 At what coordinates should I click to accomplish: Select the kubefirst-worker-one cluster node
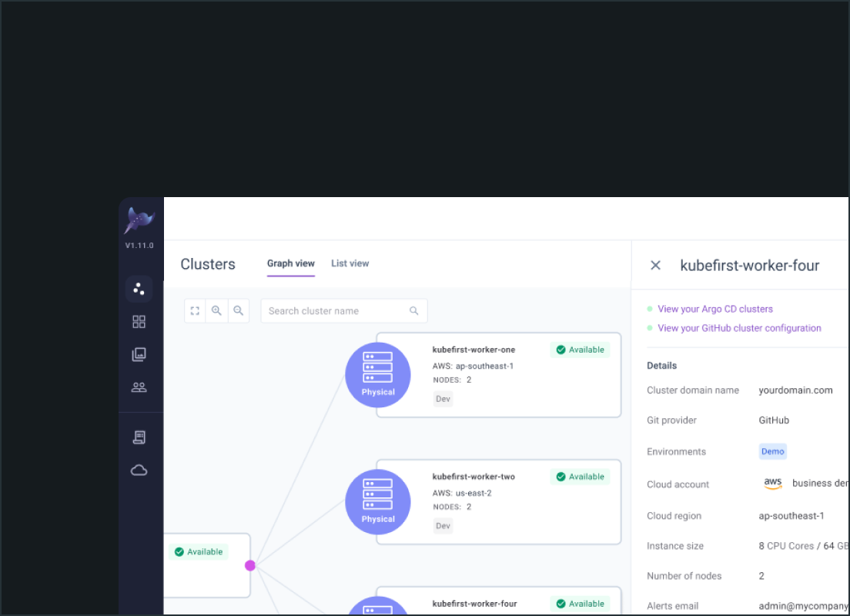(497, 375)
